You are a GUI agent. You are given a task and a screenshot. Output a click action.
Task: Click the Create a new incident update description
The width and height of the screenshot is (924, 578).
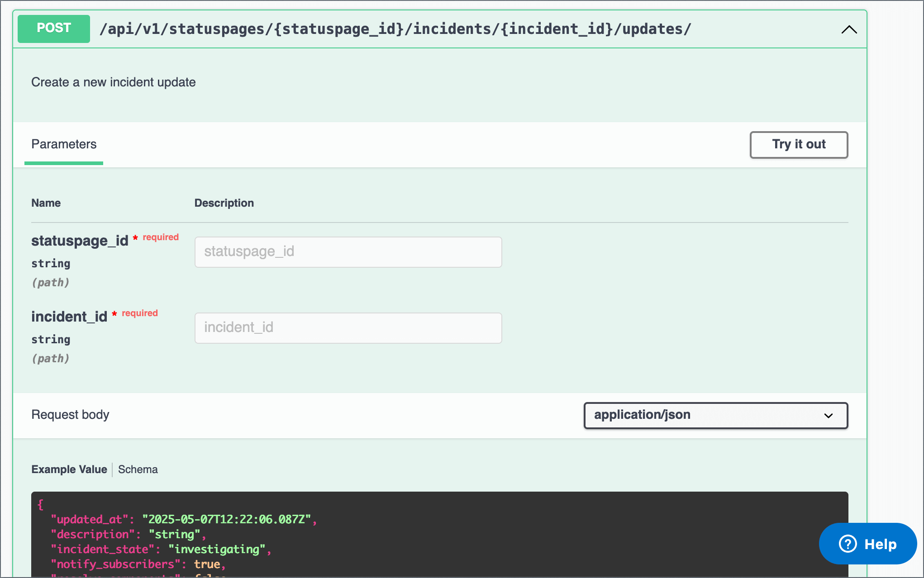(x=114, y=82)
